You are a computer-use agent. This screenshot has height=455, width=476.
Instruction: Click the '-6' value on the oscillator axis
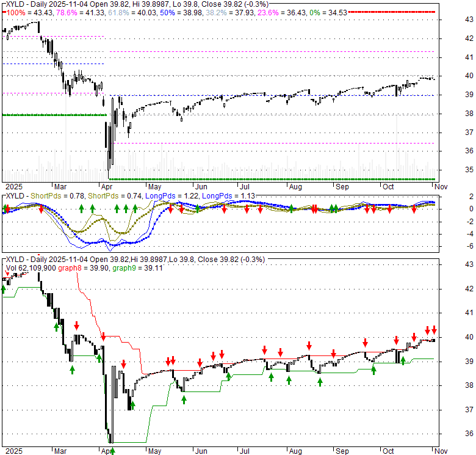click(x=470, y=246)
